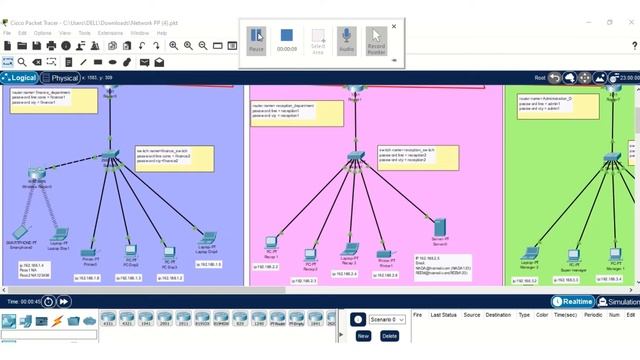640x360 pixels.
Task: Click the Power Cycle Devices icon
Action: [x=48, y=302]
